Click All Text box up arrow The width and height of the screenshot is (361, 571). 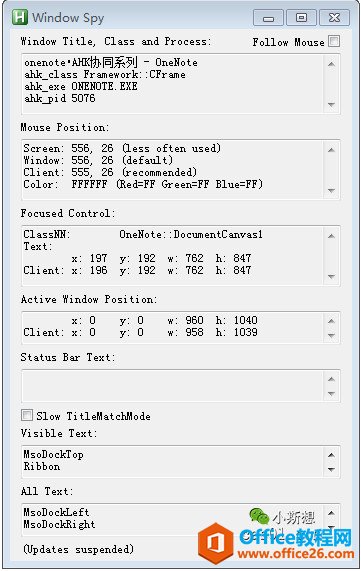331,513
